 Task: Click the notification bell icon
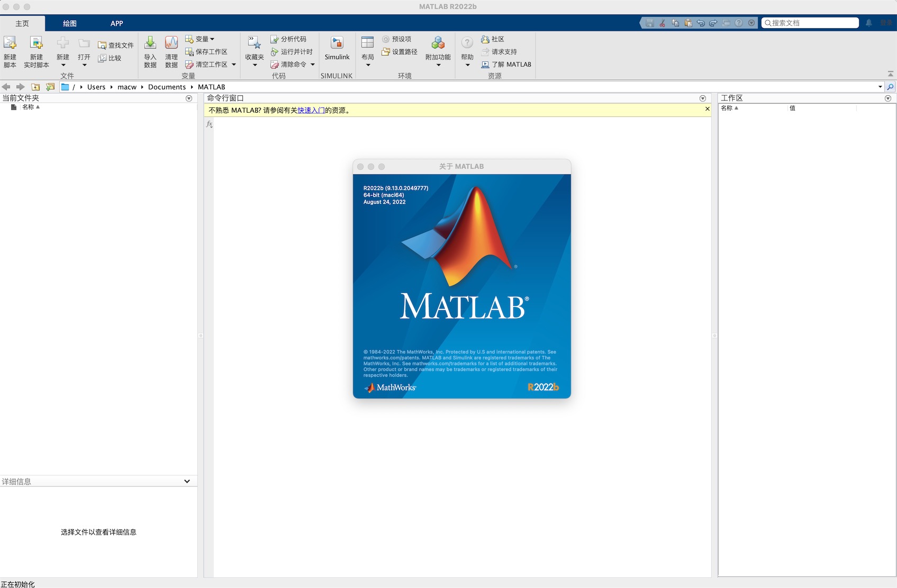869,23
